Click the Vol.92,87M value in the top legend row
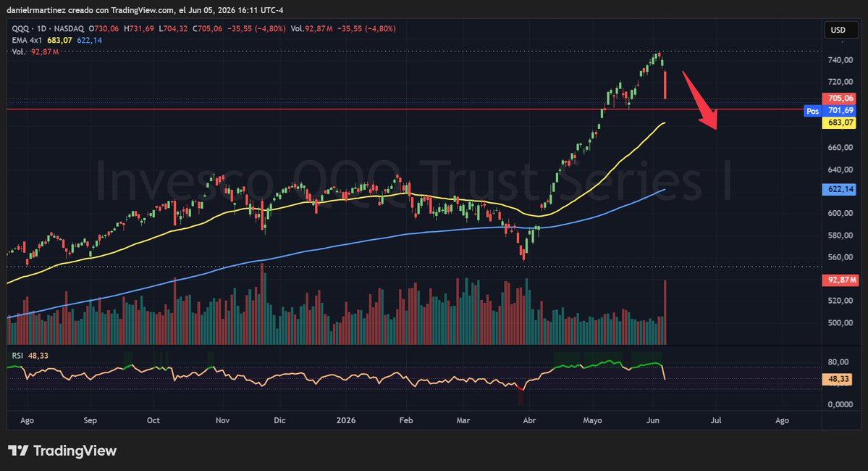 [x=312, y=28]
